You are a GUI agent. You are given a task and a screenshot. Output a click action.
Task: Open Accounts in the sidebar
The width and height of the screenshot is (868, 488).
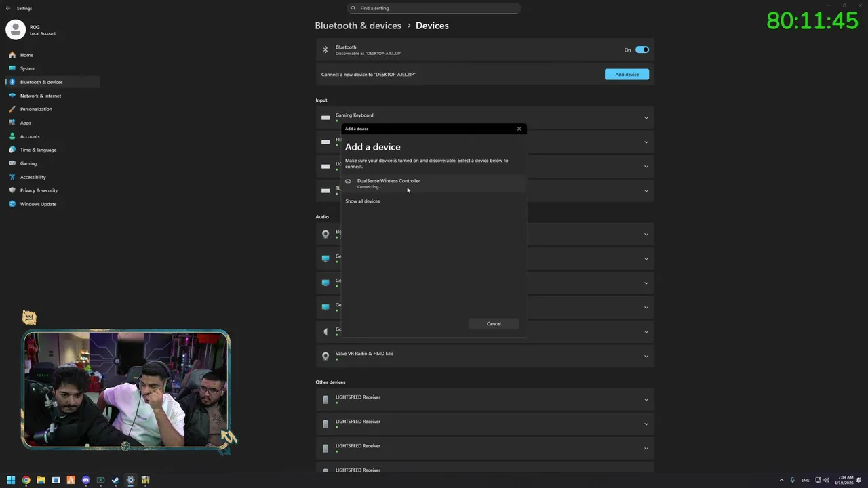point(30,136)
